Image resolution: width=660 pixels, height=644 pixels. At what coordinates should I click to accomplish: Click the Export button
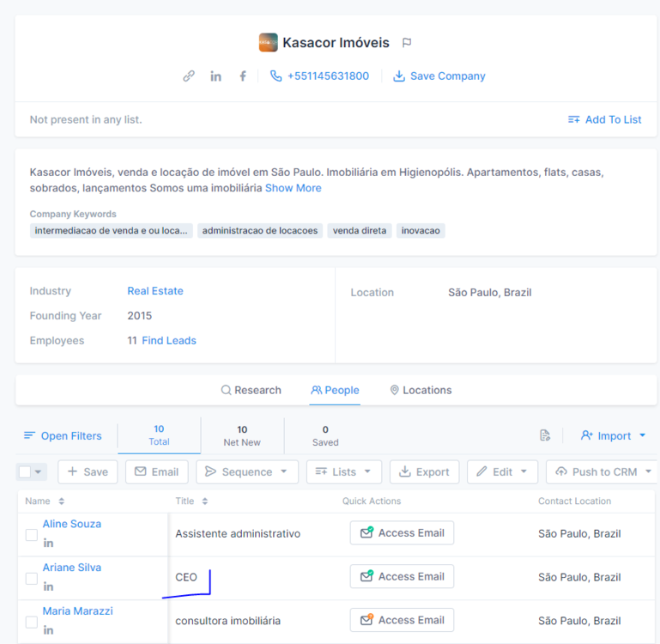click(424, 471)
